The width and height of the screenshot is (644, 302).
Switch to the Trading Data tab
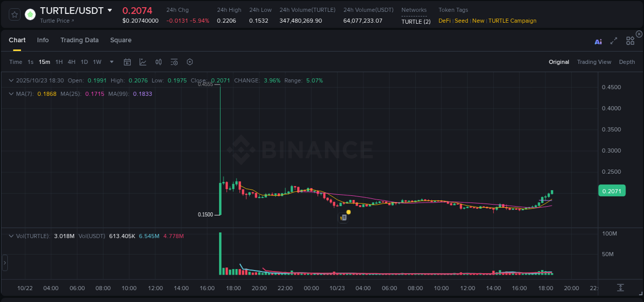[x=79, y=40]
